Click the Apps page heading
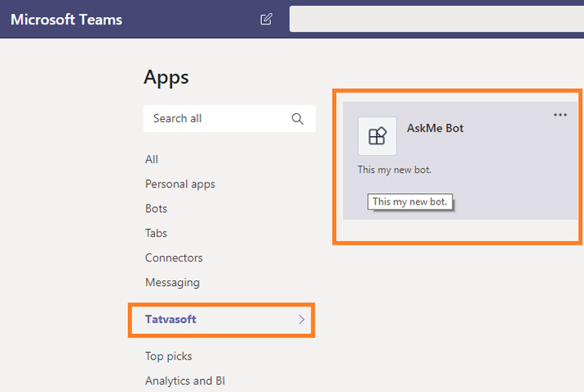Viewport: 584px width, 392px height. (166, 77)
